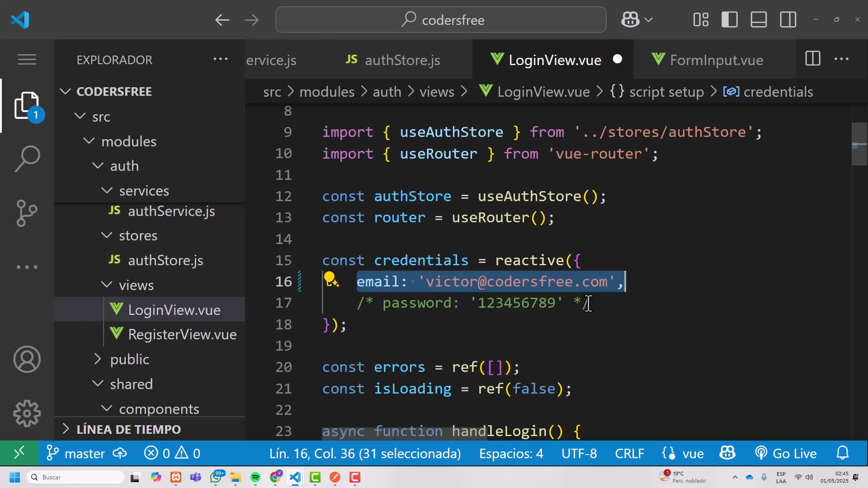Switch to the FormInput.vue tab
This screenshot has width=868, height=488.
[x=714, y=59]
